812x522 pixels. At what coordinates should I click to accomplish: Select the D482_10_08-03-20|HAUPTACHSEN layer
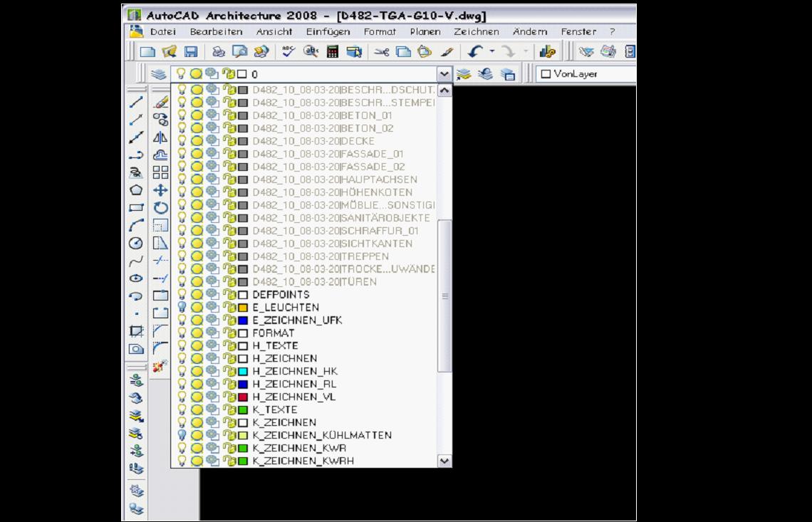(x=335, y=179)
